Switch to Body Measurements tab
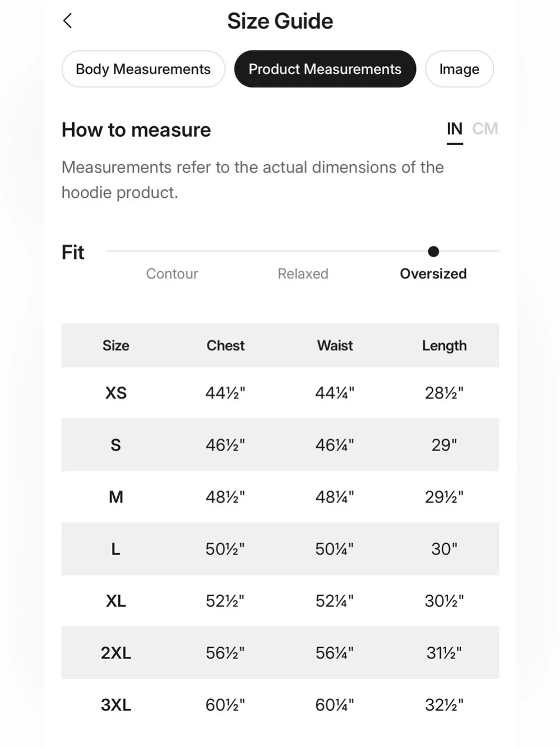 click(x=143, y=69)
